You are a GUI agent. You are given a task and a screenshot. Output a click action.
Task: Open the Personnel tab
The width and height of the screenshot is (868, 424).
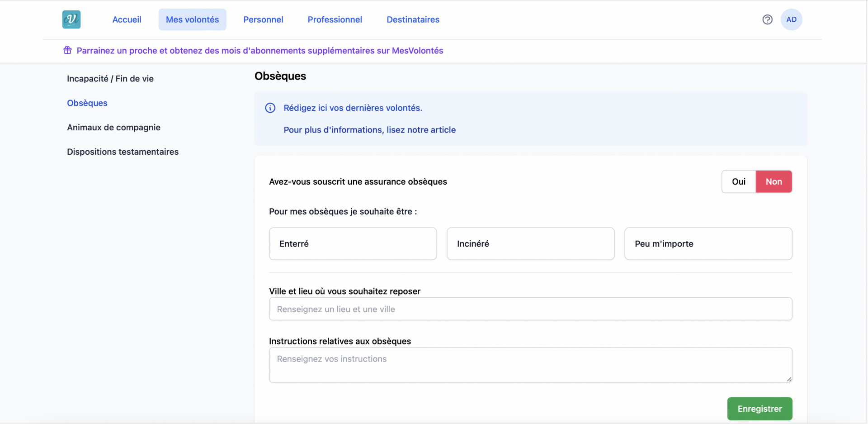coord(263,19)
